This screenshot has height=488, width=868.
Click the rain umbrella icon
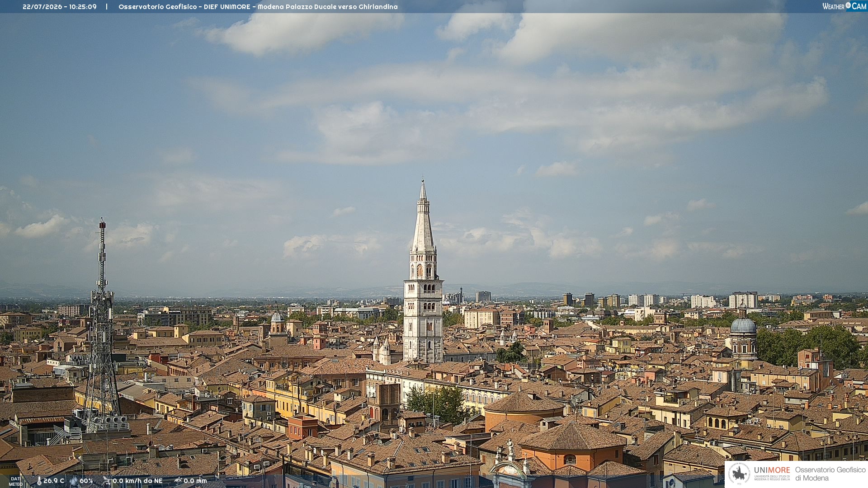pyautogui.click(x=178, y=481)
